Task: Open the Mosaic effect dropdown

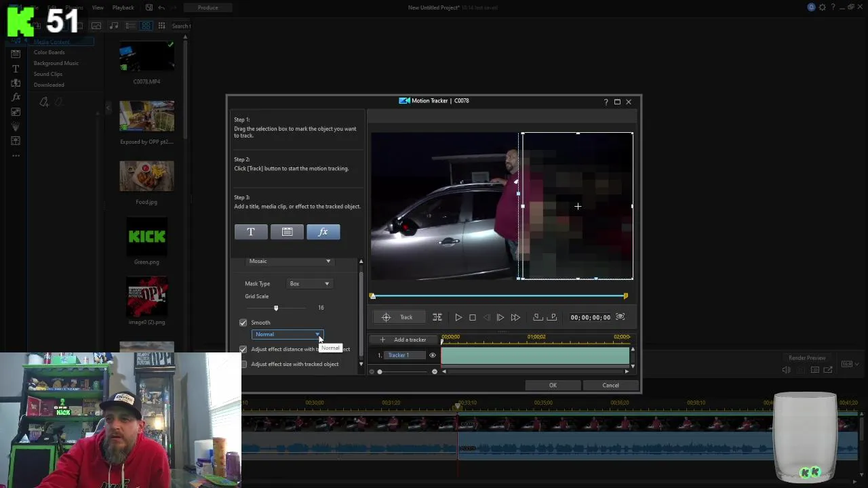Action: [x=290, y=261]
